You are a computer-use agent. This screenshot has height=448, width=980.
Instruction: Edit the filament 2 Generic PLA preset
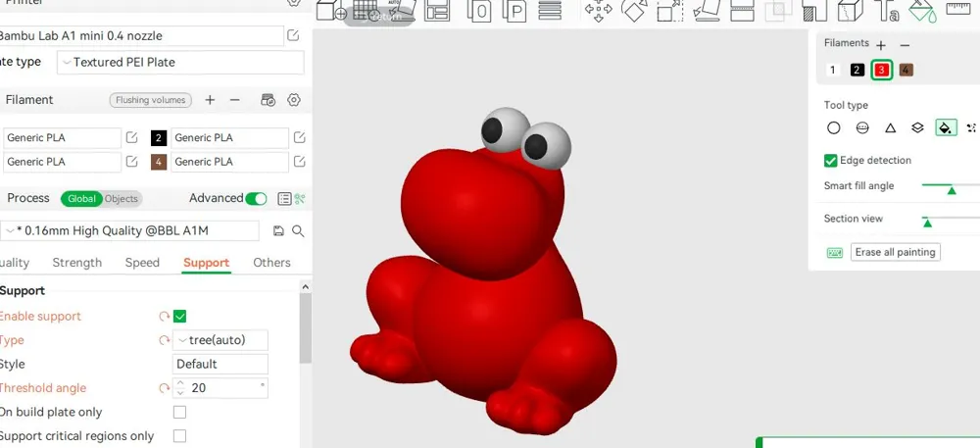click(299, 137)
